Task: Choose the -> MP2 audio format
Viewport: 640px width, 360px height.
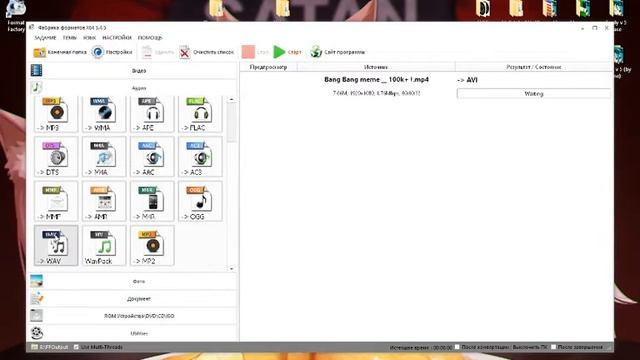Action: pyautogui.click(x=152, y=246)
